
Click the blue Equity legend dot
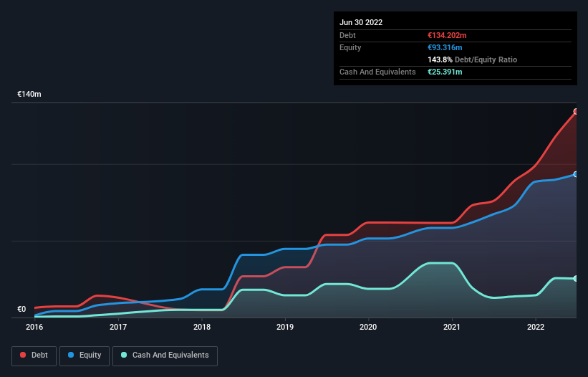coord(70,355)
